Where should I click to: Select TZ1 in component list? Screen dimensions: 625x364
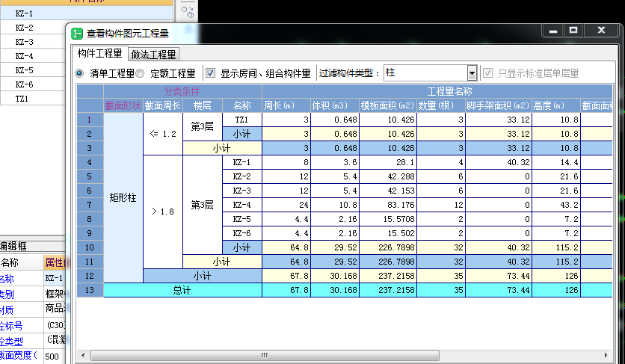[33, 99]
